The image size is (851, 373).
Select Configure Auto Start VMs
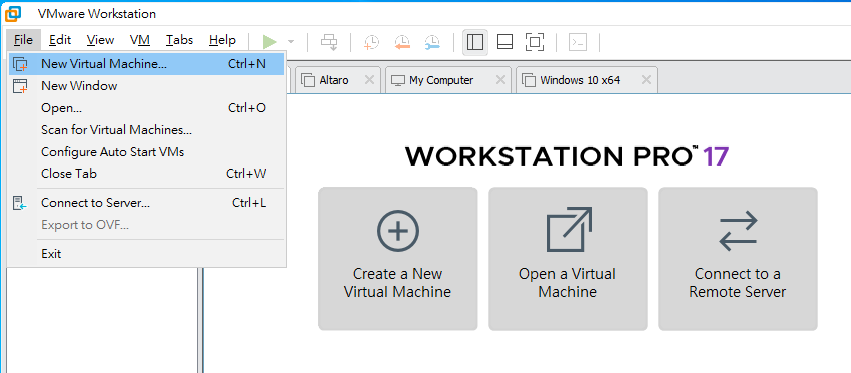(x=147, y=152)
